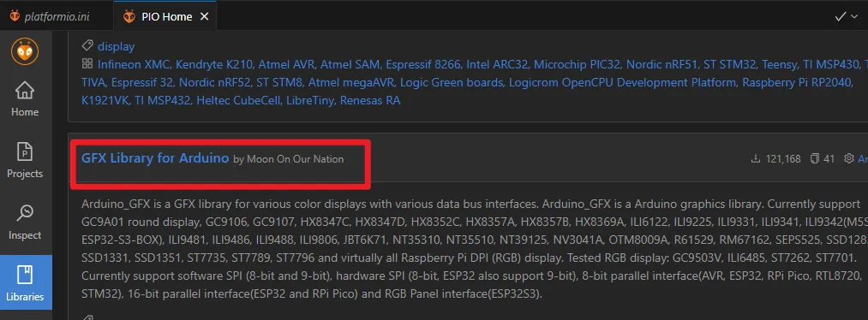This screenshot has width=868, height=320.
Task: Close the PIO Home tab
Action: 204,16
